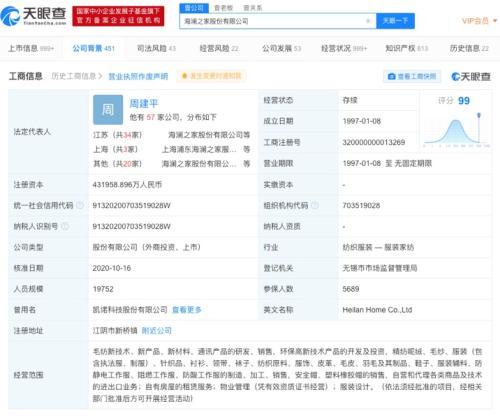The height and width of the screenshot is (420, 500).
Task: Open the 司法风险 43 tab
Action: (x=156, y=48)
